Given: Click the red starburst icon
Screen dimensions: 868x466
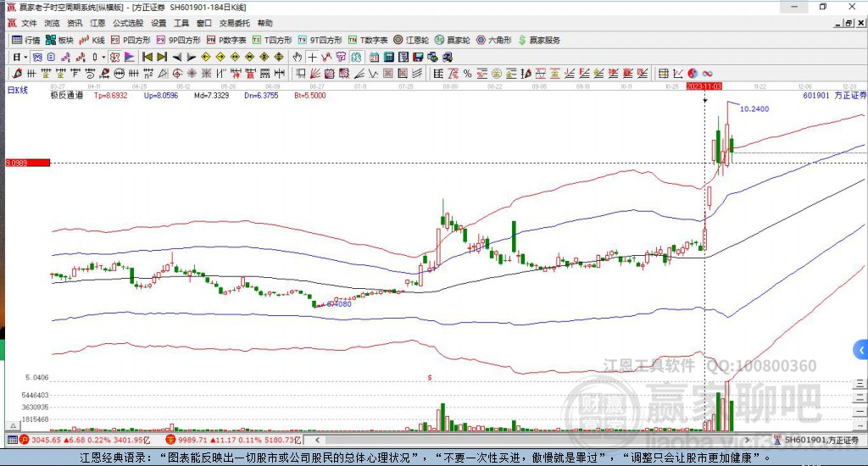Looking at the screenshot, I should (x=192, y=73).
